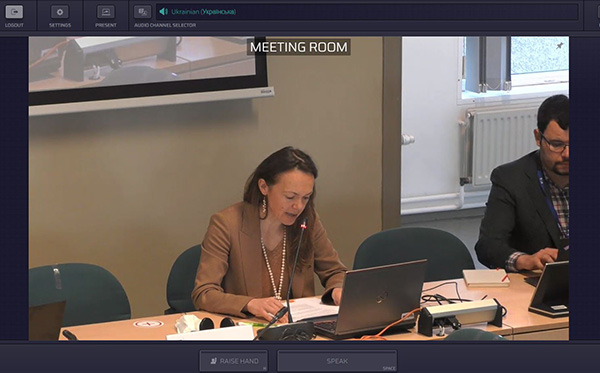Click the partially visible icon at the toolbar's right edge
Image resolution: width=600 pixels, height=373 pixels.
pos(598,12)
